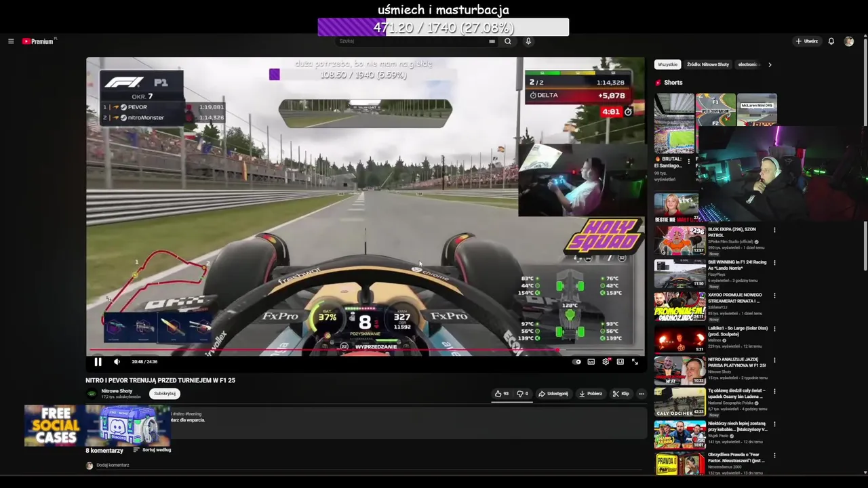This screenshot has height=488, width=868.
Task: Open player settings gear
Action: click(x=606, y=362)
